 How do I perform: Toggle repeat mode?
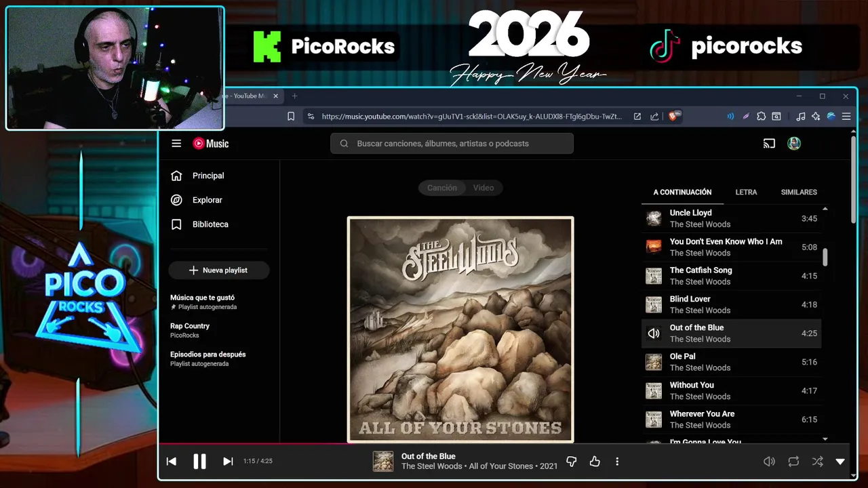[793, 462]
